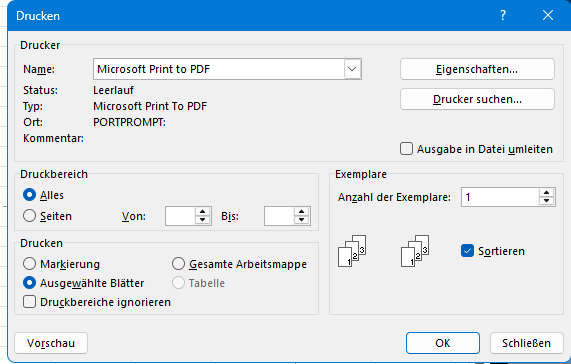Image resolution: width=571 pixels, height=364 pixels.
Task: Increase the Bis page value
Action: click(x=302, y=212)
